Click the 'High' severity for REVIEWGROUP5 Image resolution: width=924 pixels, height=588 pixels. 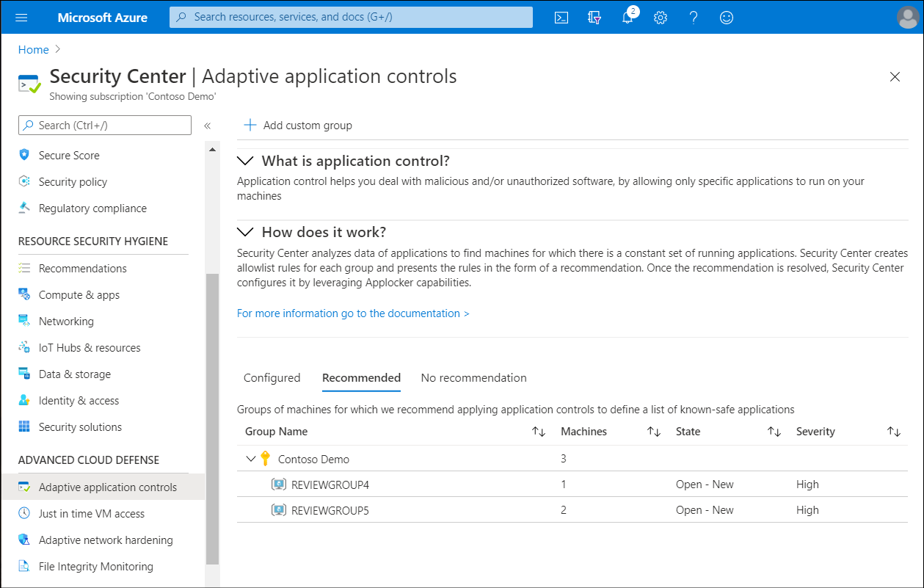pyautogui.click(x=807, y=510)
